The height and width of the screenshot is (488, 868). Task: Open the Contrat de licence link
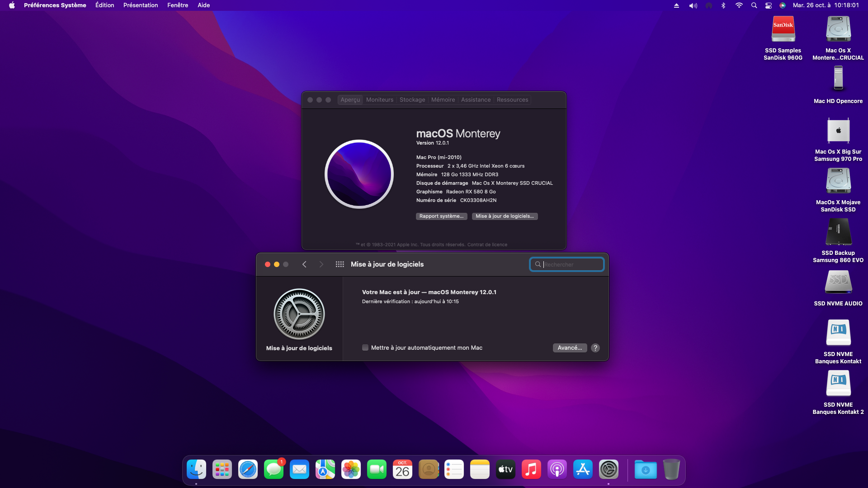pos(487,245)
